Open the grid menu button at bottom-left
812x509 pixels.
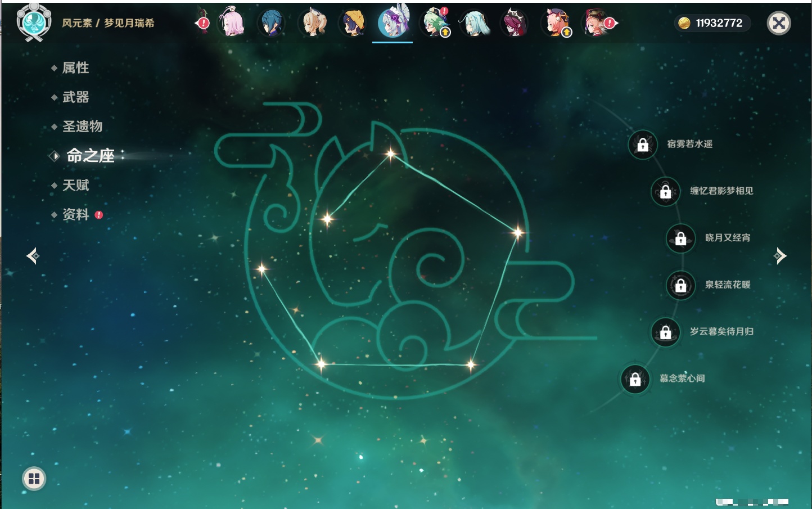[34, 479]
